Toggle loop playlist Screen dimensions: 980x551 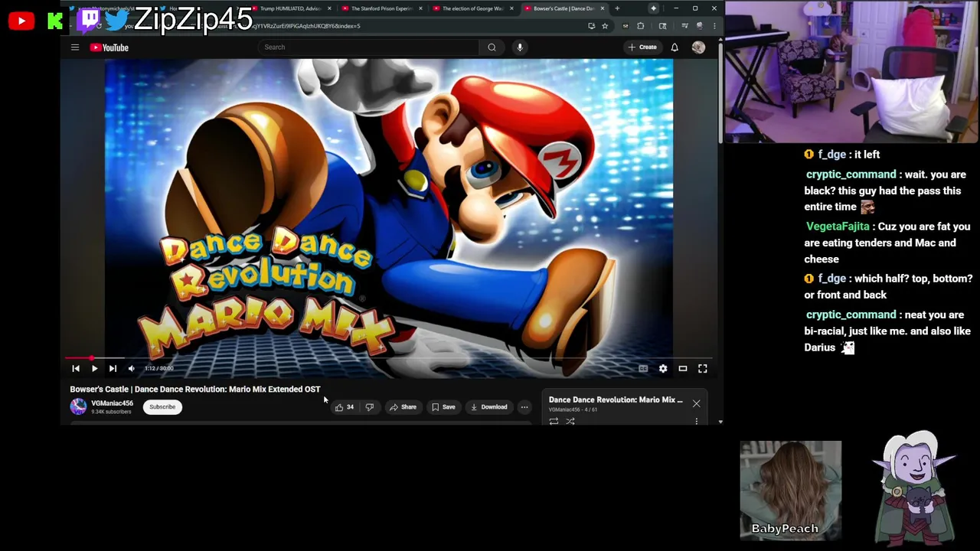554,422
